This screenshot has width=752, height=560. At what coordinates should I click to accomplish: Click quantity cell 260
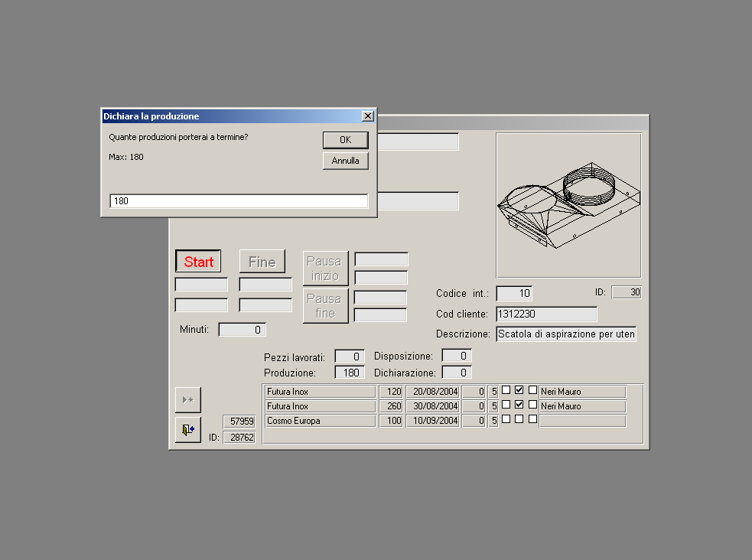click(x=391, y=406)
